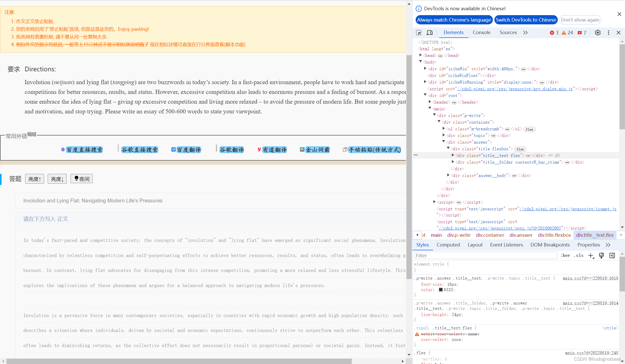Image resolution: width=625 pixels, height=364 pixels.
Task: Expand the answer__body div node
Action: [x=448, y=175]
